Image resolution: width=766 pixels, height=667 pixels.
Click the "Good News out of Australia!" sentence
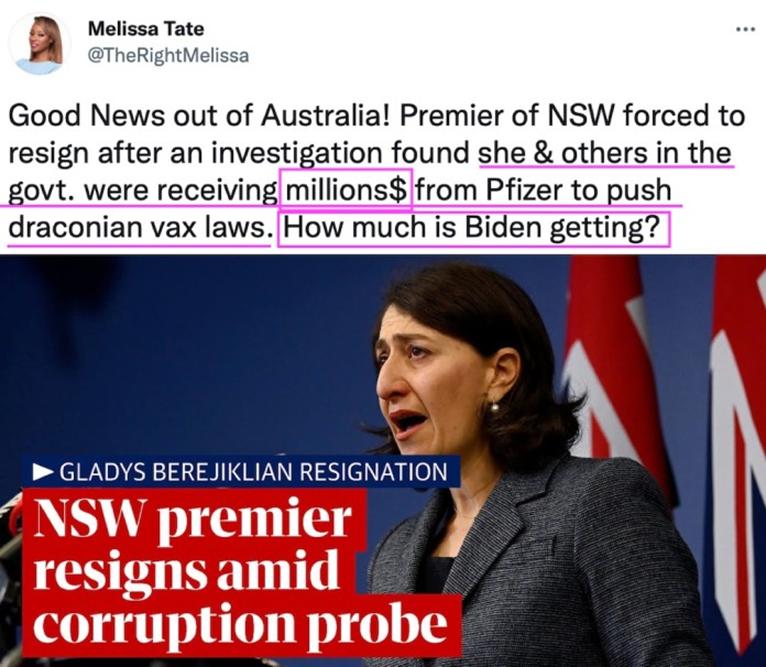199,117
